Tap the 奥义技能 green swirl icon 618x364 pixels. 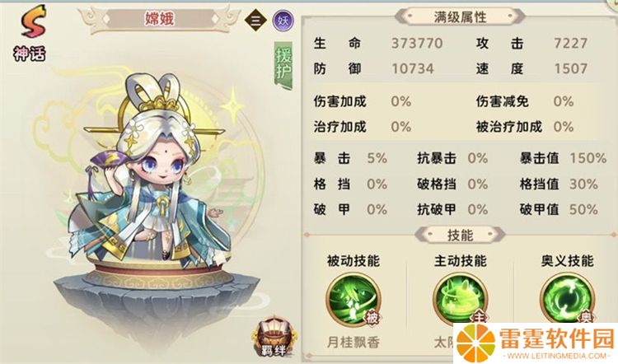567,299
